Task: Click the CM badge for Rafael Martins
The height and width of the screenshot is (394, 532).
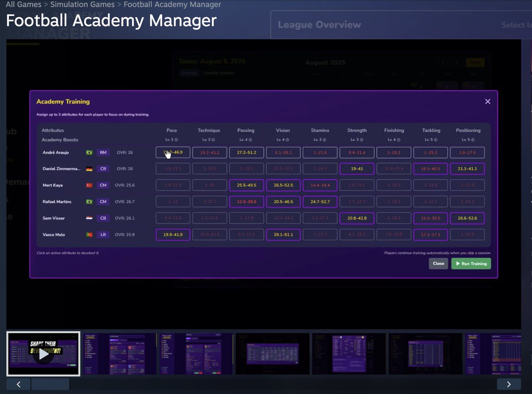Action: click(103, 202)
